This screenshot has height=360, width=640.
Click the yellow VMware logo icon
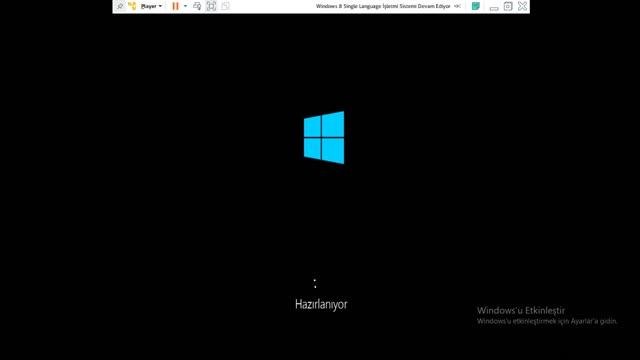[x=132, y=6]
